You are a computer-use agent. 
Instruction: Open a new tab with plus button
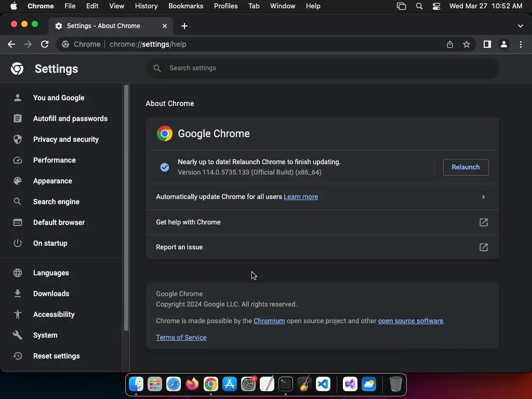click(x=184, y=26)
